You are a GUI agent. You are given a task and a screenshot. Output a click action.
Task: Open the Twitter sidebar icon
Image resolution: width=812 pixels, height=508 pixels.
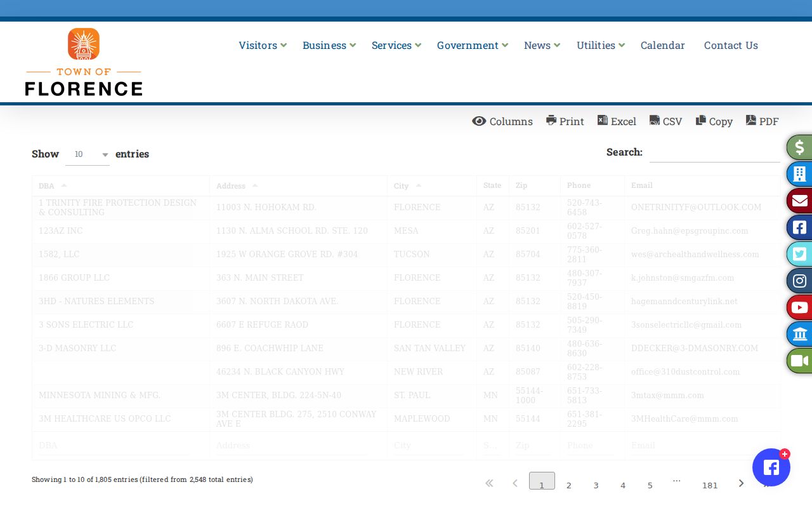click(x=799, y=254)
